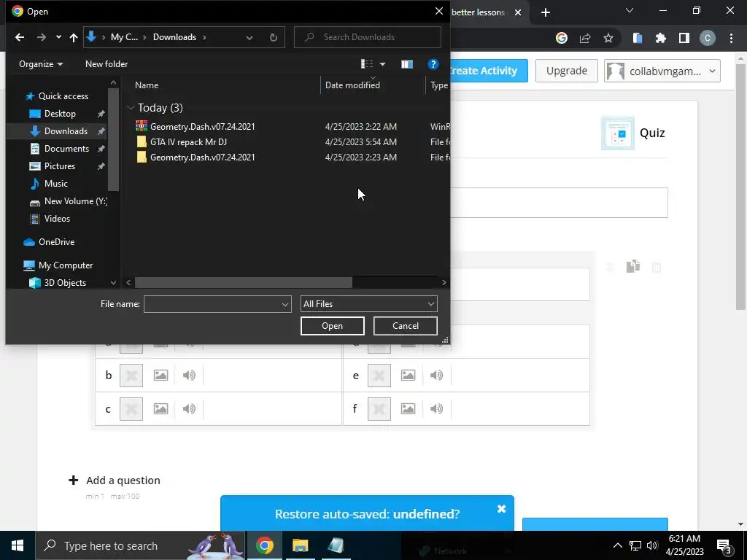
Task: Open Quick access in navigation pane
Action: tap(63, 96)
